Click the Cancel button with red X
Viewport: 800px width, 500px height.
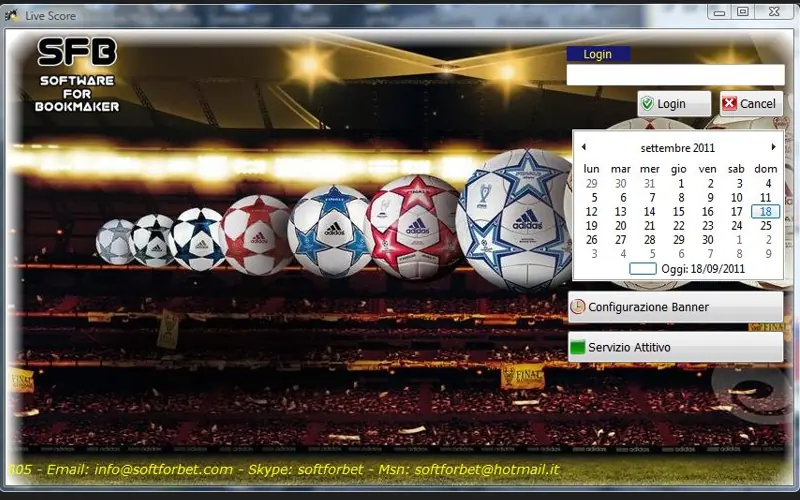pos(751,104)
